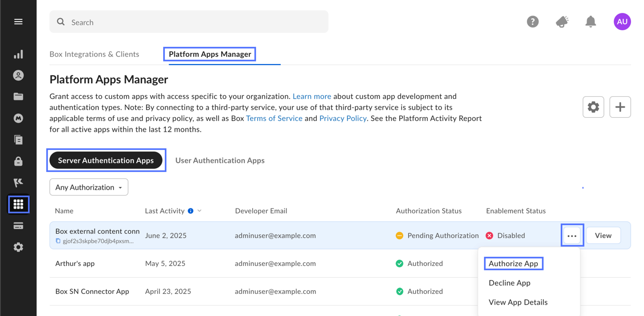Viewport: 644px width, 316px height.
Task: Click developer email in Arthur's app row
Action: [275, 263]
